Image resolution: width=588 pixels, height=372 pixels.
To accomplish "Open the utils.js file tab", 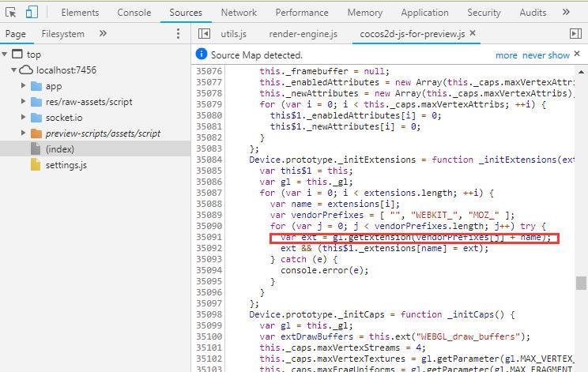I will (x=233, y=34).
